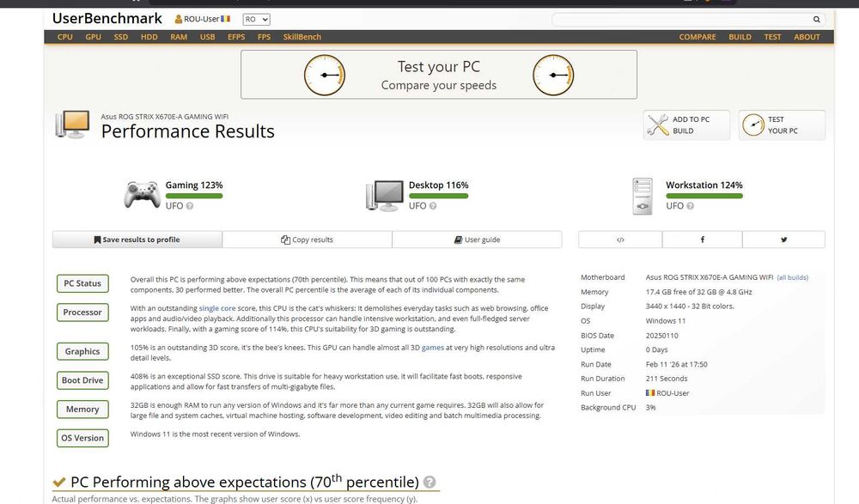
Task: Open the RAM menu
Action: [x=179, y=37]
